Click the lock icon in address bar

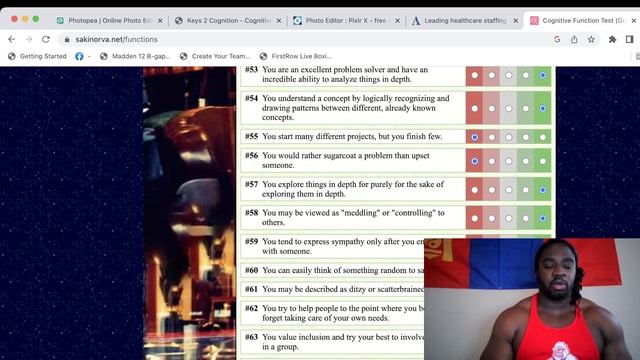(x=67, y=39)
